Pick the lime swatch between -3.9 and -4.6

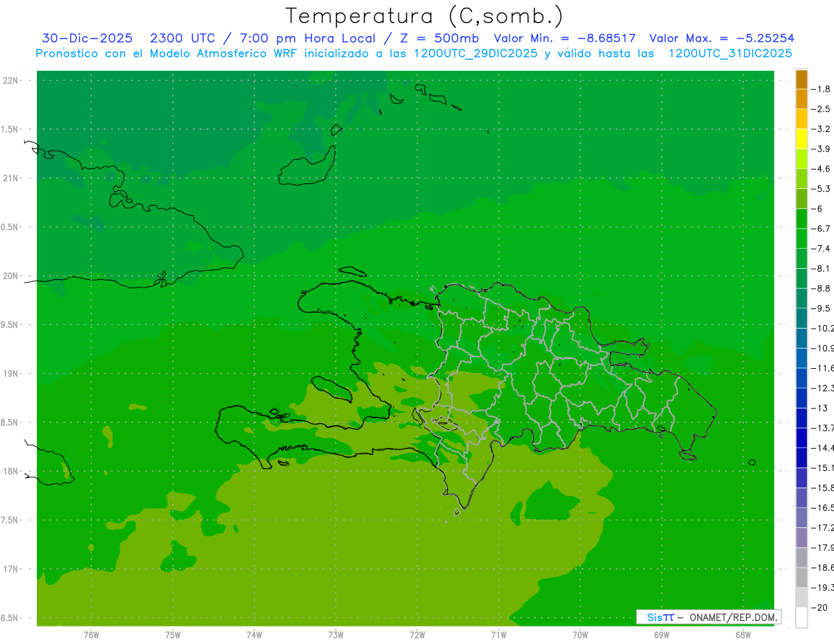(801, 159)
